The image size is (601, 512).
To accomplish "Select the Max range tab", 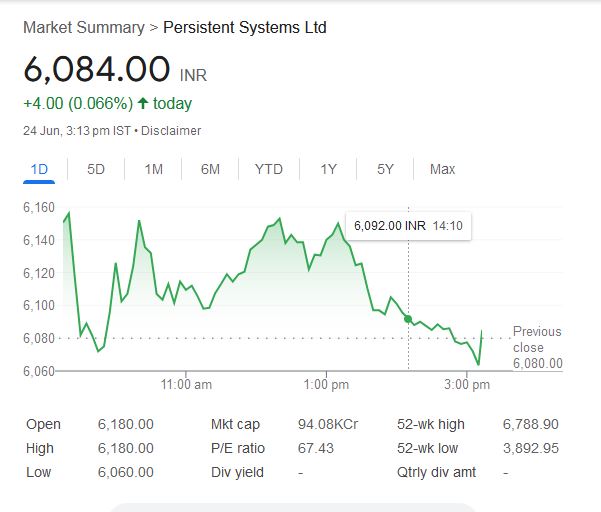I will tap(442, 169).
